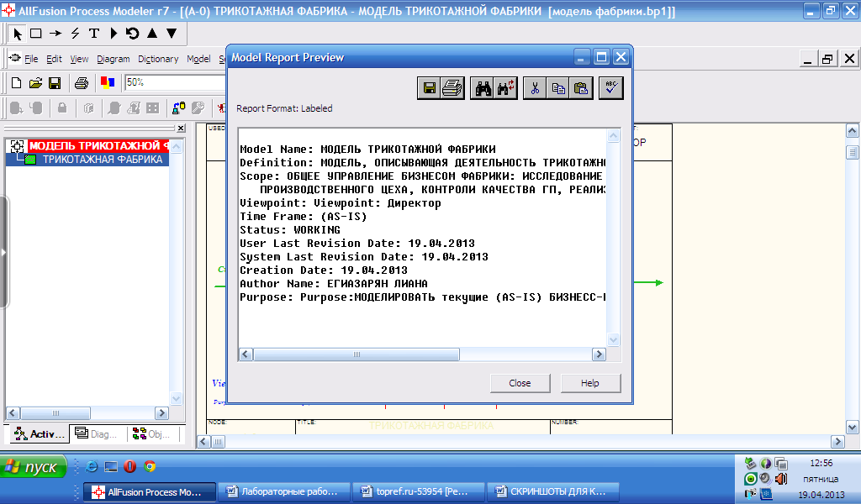Switch to the Activities tab
The image size is (861, 504).
tap(40, 433)
